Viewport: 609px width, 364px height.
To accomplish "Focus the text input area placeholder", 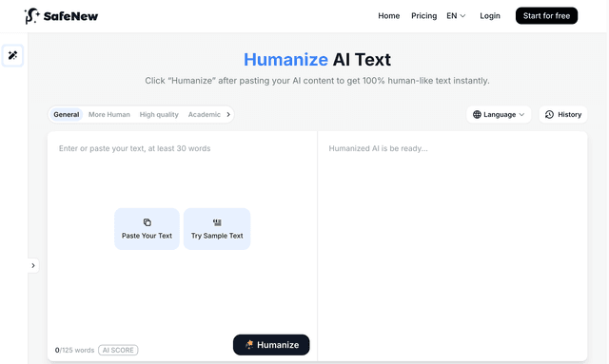I will click(x=134, y=148).
